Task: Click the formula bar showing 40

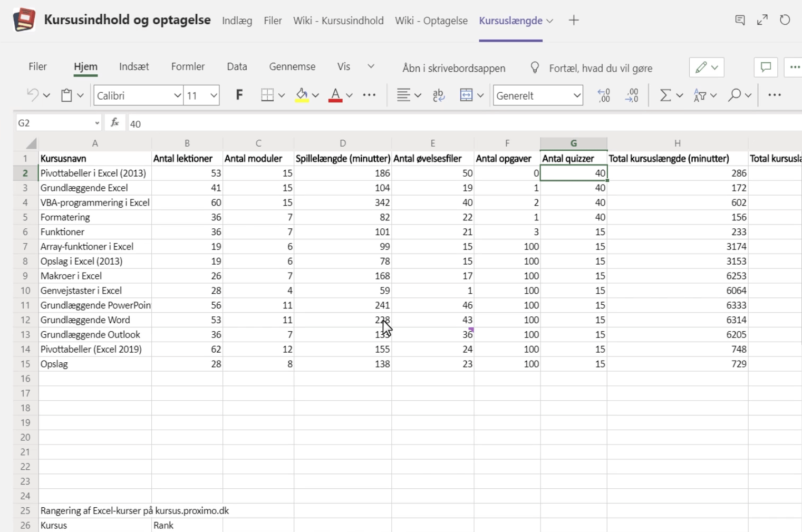Action: click(x=464, y=123)
